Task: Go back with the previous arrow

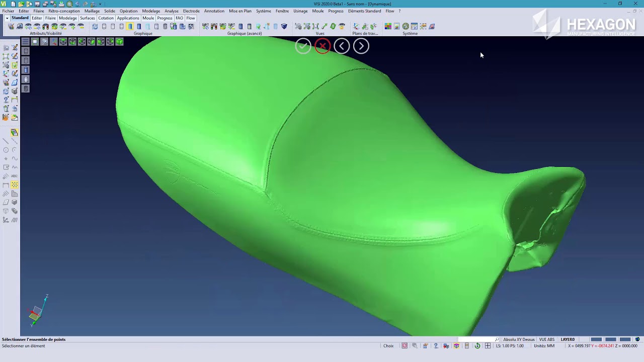Action: (342, 46)
